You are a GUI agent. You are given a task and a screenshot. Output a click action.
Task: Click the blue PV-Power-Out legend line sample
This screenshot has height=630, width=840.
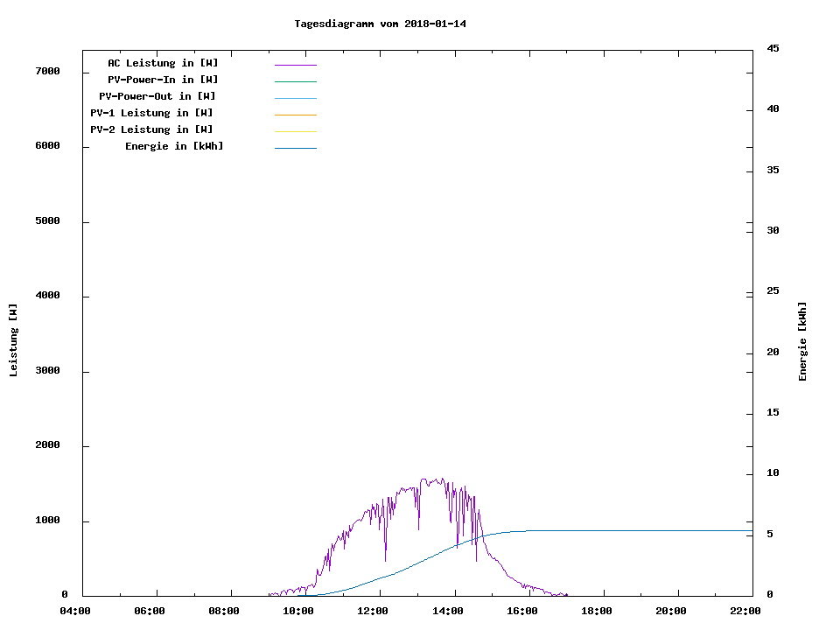tap(295, 98)
